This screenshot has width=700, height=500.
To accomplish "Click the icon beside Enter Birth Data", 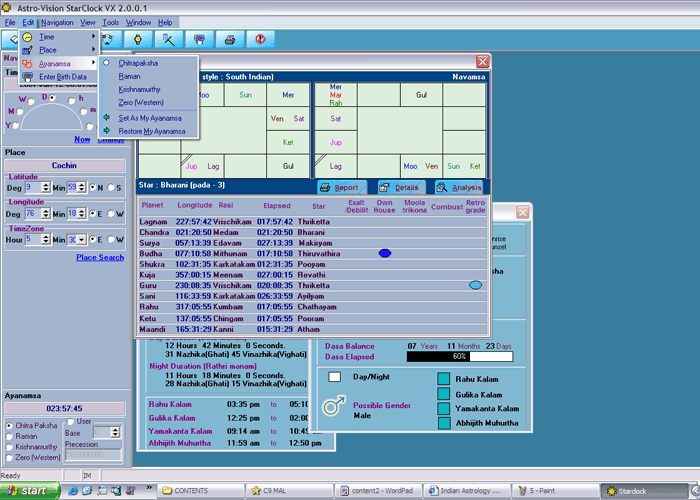I will pos(27,77).
